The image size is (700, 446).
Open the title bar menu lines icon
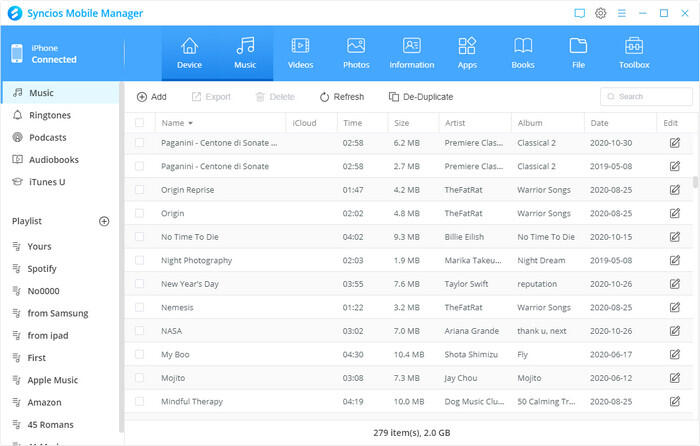point(622,13)
